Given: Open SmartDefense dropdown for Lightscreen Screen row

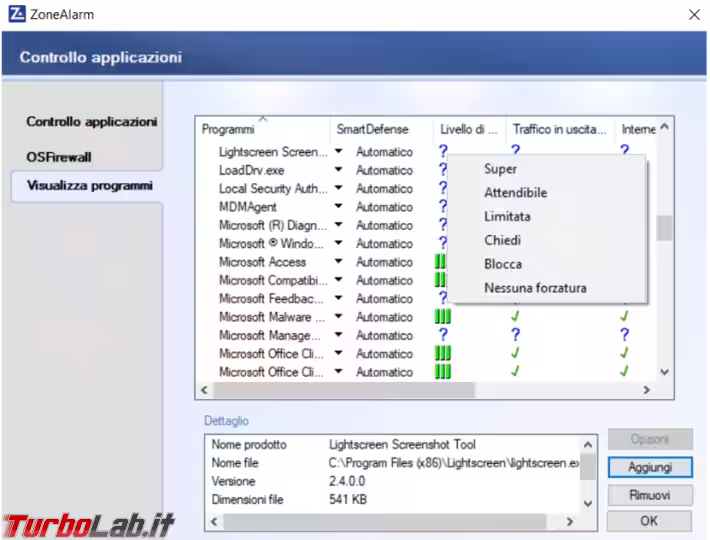Looking at the screenshot, I should pos(338,151).
